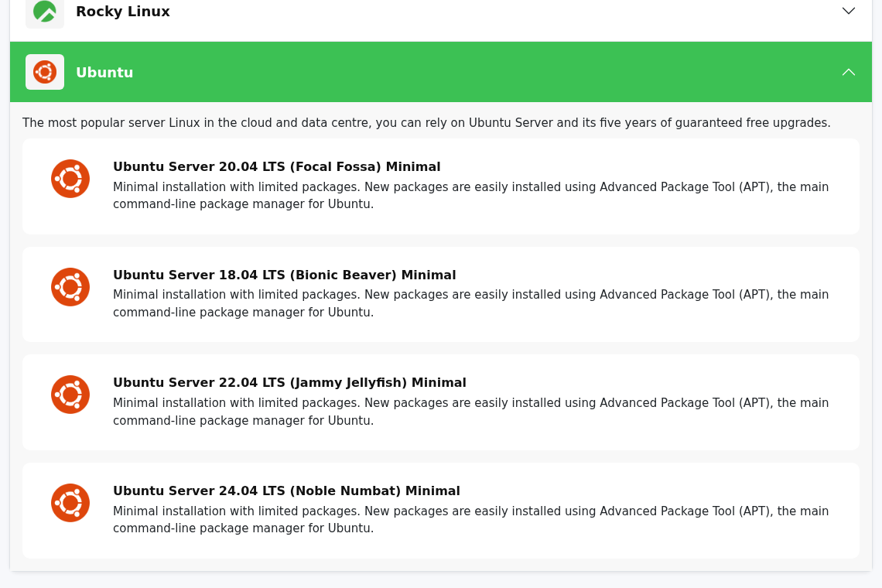This screenshot has width=882, height=588.
Task: Click the Ubuntu logo in green header
Action: tap(44, 72)
